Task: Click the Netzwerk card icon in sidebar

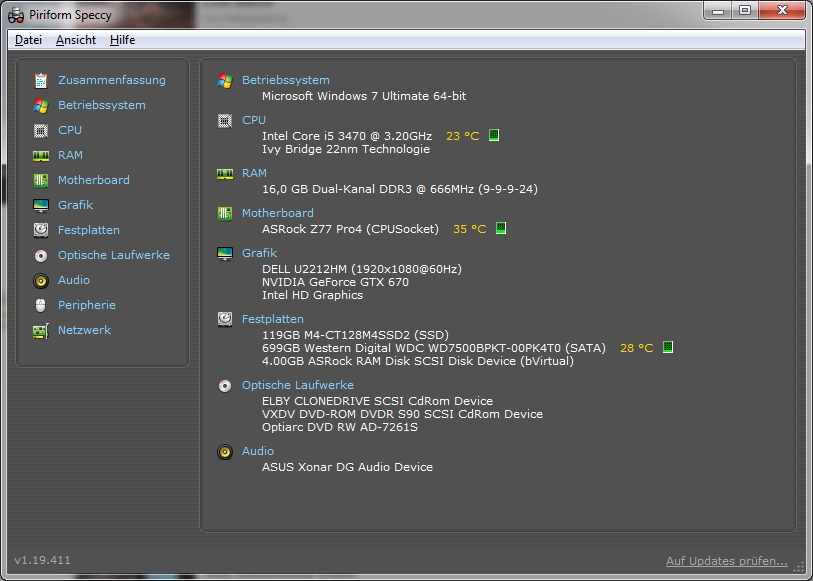Action: point(41,331)
